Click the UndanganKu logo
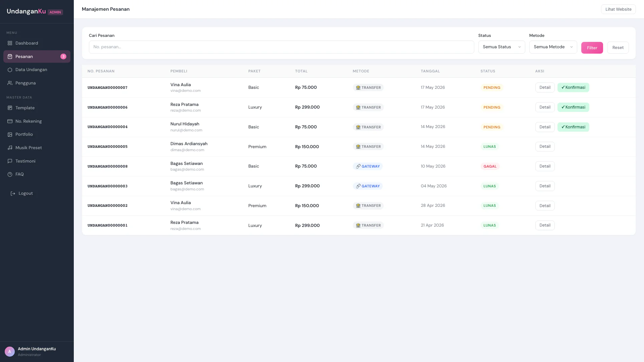This screenshot has width=644, height=362. [26, 11]
